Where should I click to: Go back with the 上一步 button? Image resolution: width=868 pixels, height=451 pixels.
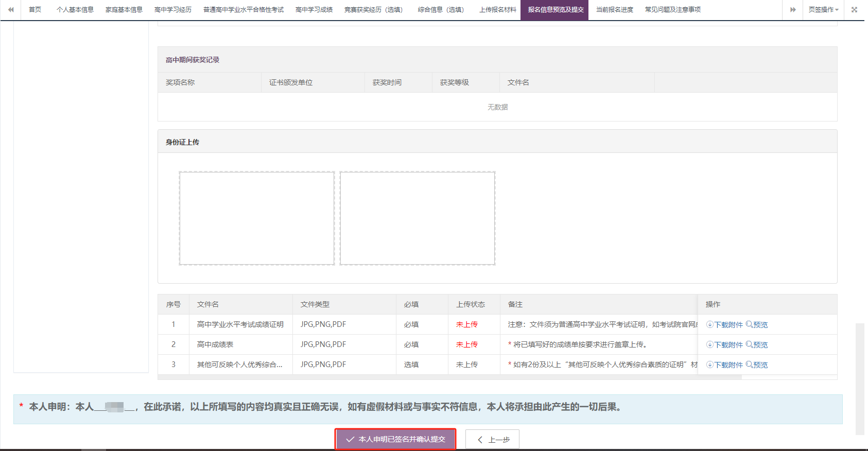tap(492, 440)
